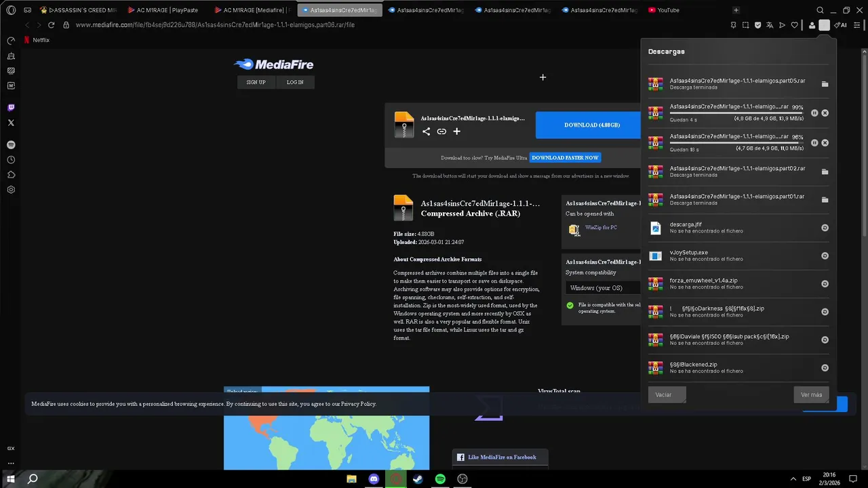Open the Windows Start menu
The width and height of the screenshot is (868, 488).
pyautogui.click(x=11, y=479)
